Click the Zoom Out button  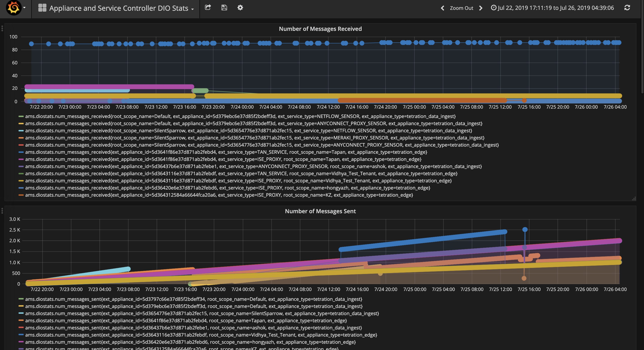point(460,8)
